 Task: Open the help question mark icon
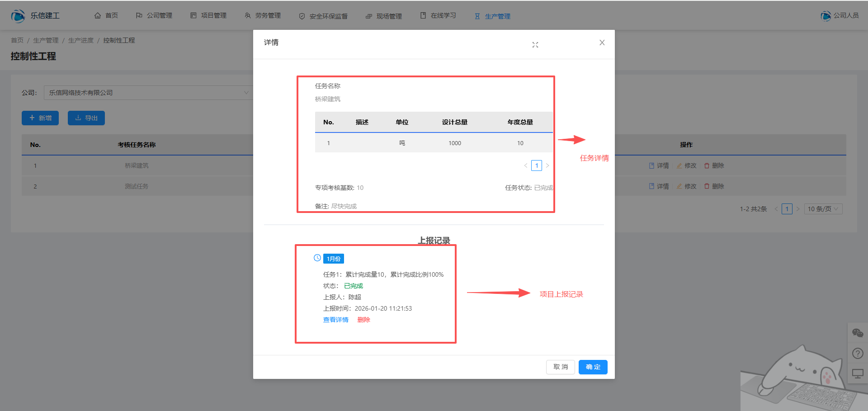[x=858, y=354]
